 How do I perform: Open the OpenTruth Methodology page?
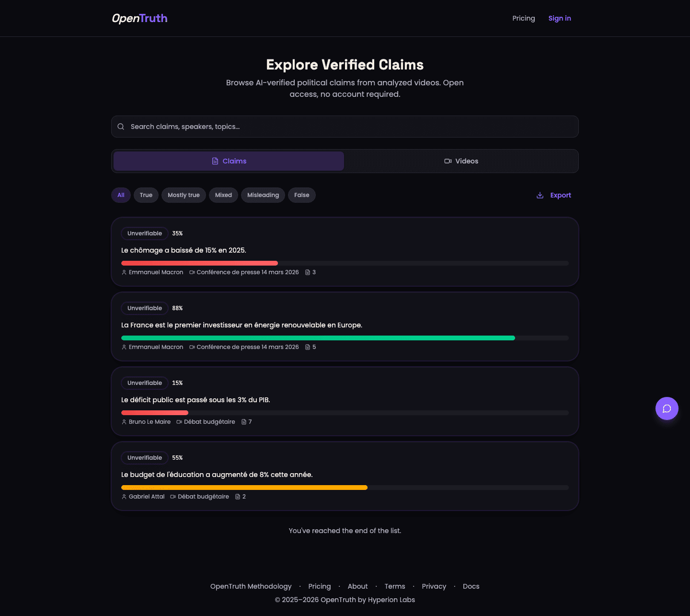click(x=251, y=586)
